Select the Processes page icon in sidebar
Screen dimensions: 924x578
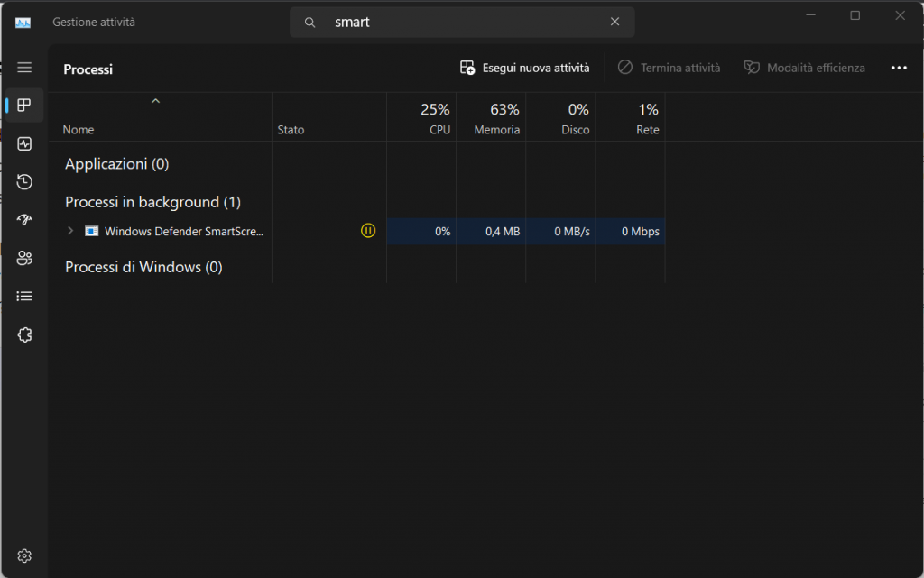point(24,106)
